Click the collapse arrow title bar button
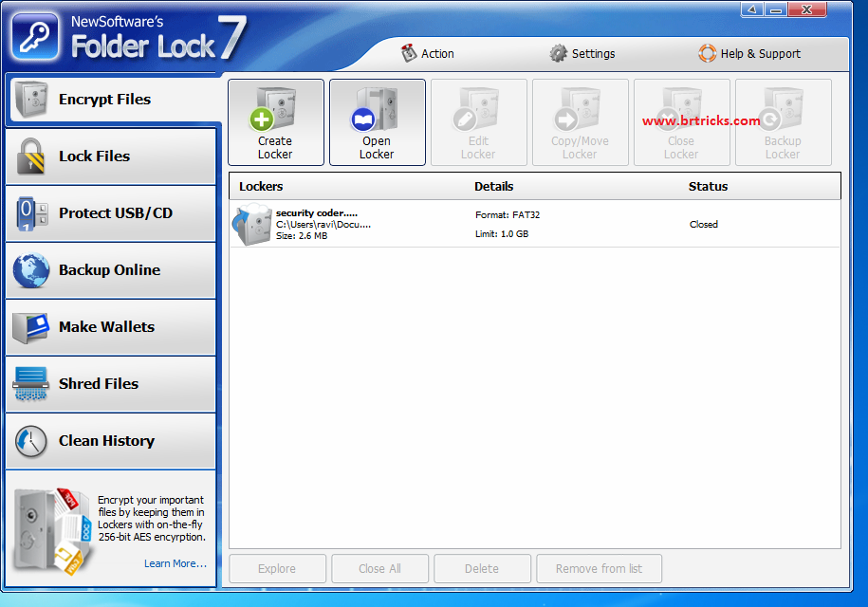Image resolution: width=868 pixels, height=607 pixels. (x=752, y=9)
